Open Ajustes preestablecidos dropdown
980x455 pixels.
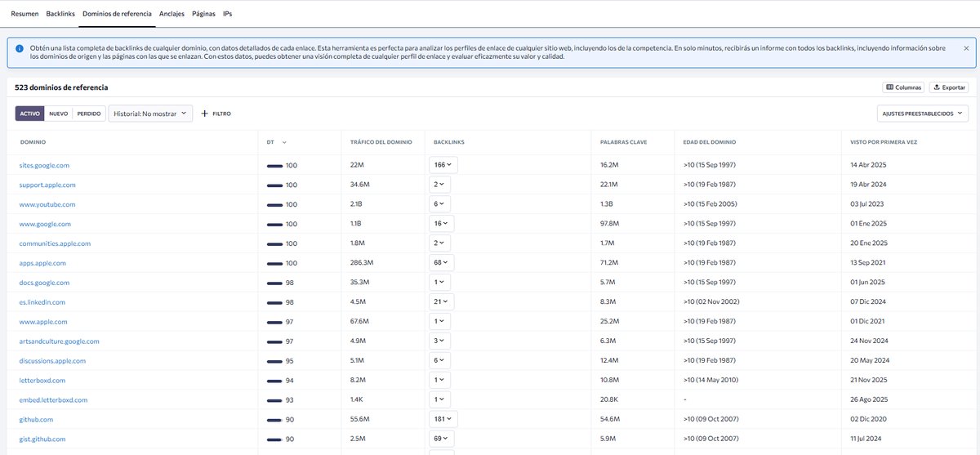(x=922, y=114)
